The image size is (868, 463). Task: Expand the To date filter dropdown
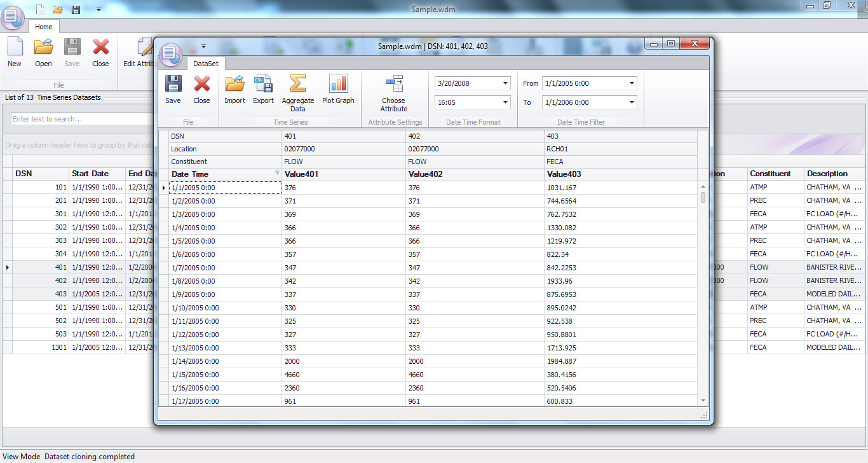630,102
